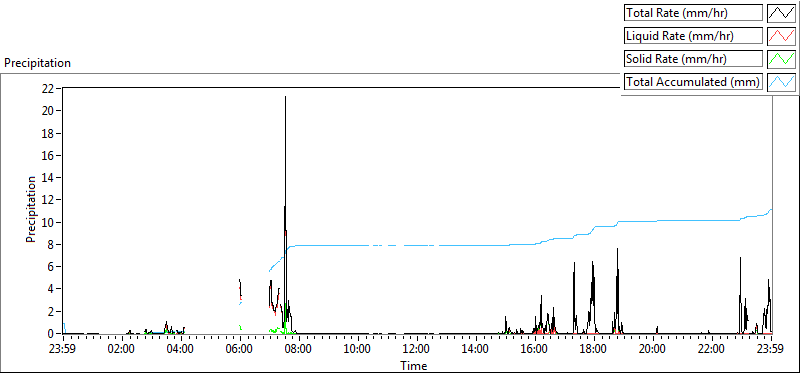Click the rightmost 23:59 time axis label

coord(771,350)
